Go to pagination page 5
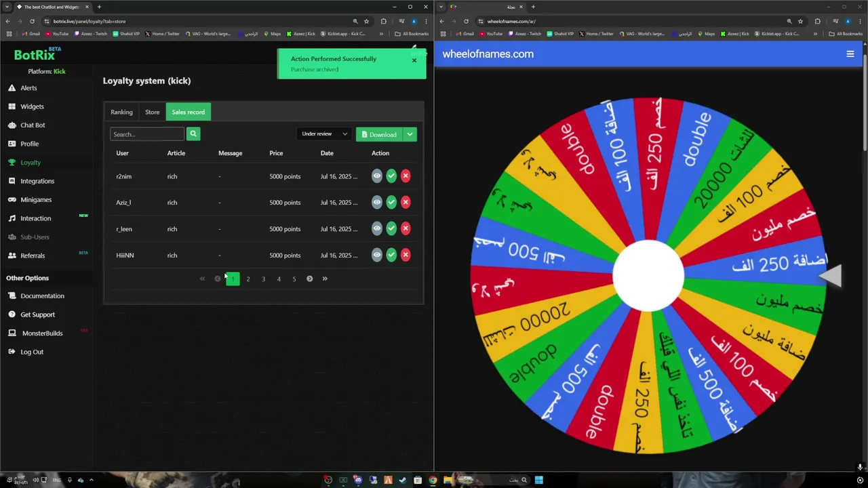The image size is (868, 488). point(294,279)
